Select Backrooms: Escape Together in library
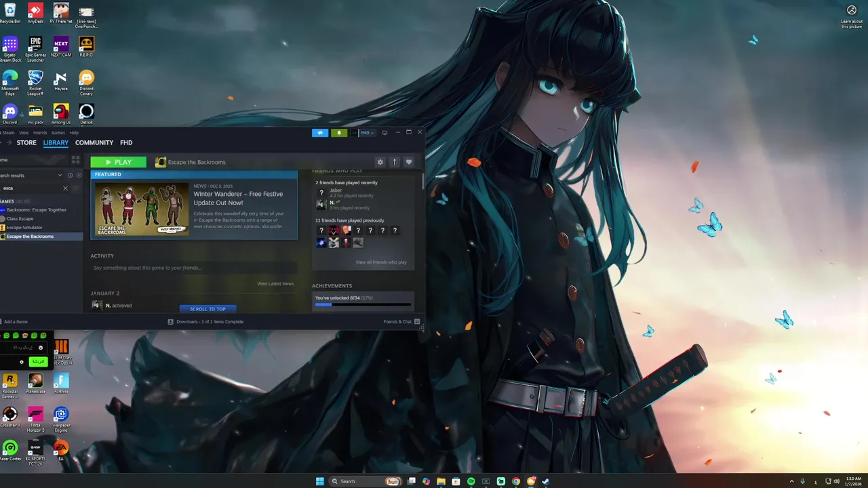Image resolution: width=868 pixels, height=488 pixels. (x=37, y=210)
